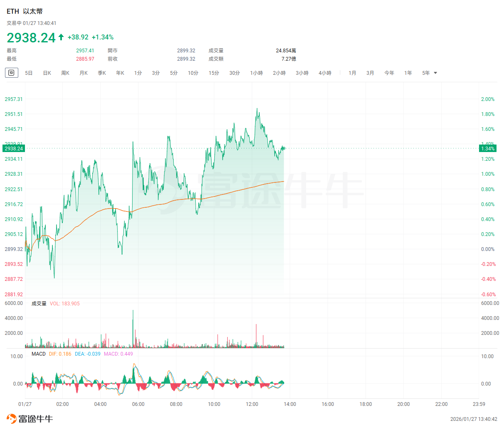Select the 1D intraday chart icon
Screen dimensions: 504x430
click(x=11, y=73)
